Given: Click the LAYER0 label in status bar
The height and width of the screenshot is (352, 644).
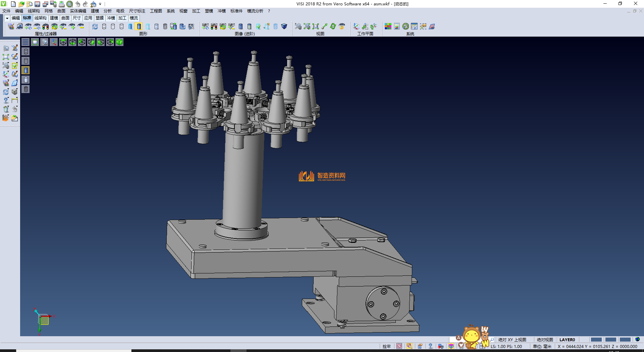Looking at the screenshot, I should click(567, 340).
